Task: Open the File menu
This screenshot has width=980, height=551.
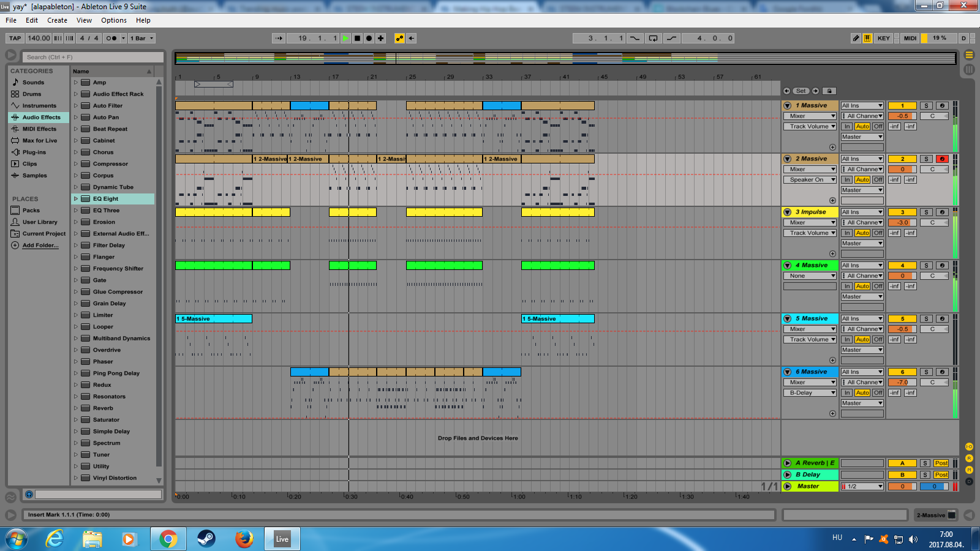Action: (x=11, y=20)
